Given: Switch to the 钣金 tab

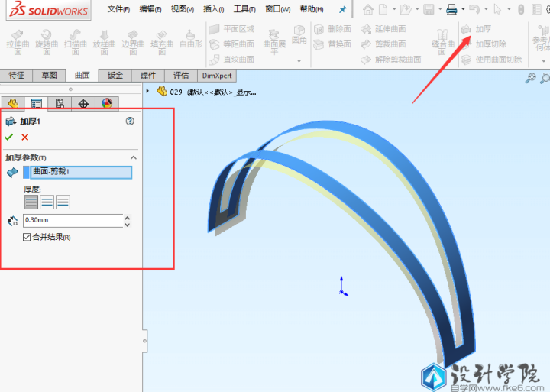Looking at the screenshot, I should click(115, 76).
